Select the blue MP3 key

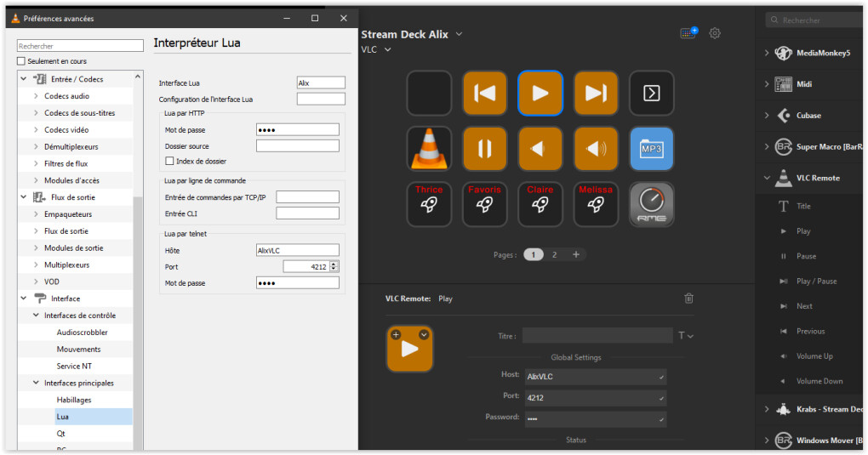[652, 148]
